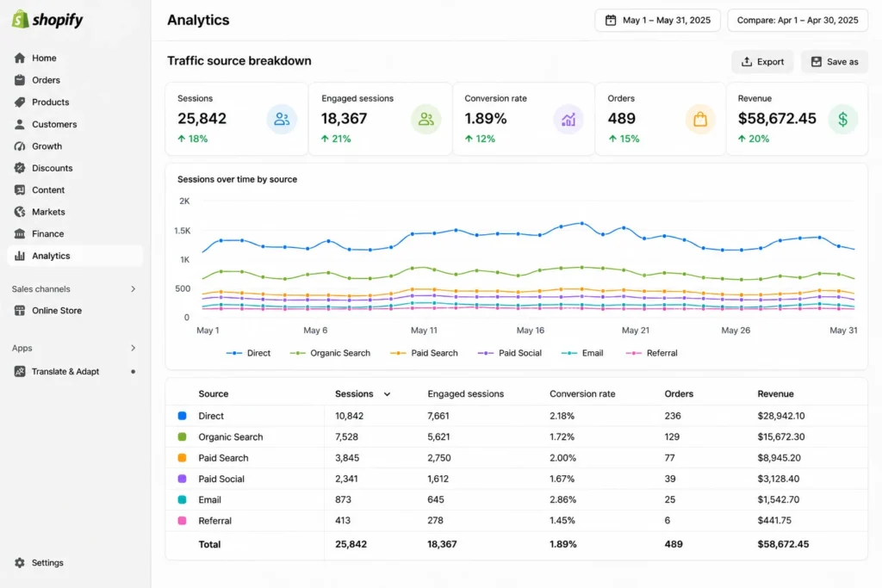Click the Export button label

[x=770, y=62]
